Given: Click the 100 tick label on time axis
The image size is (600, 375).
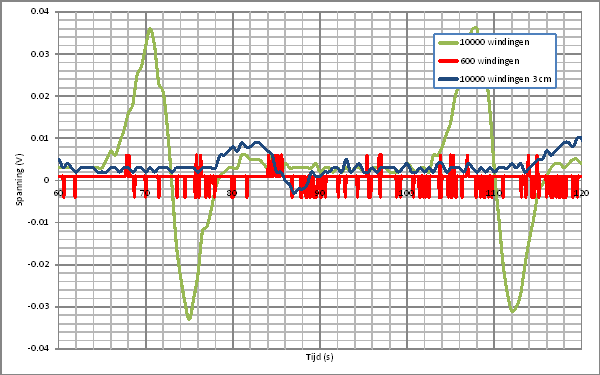Looking at the screenshot, I should tap(406, 193).
